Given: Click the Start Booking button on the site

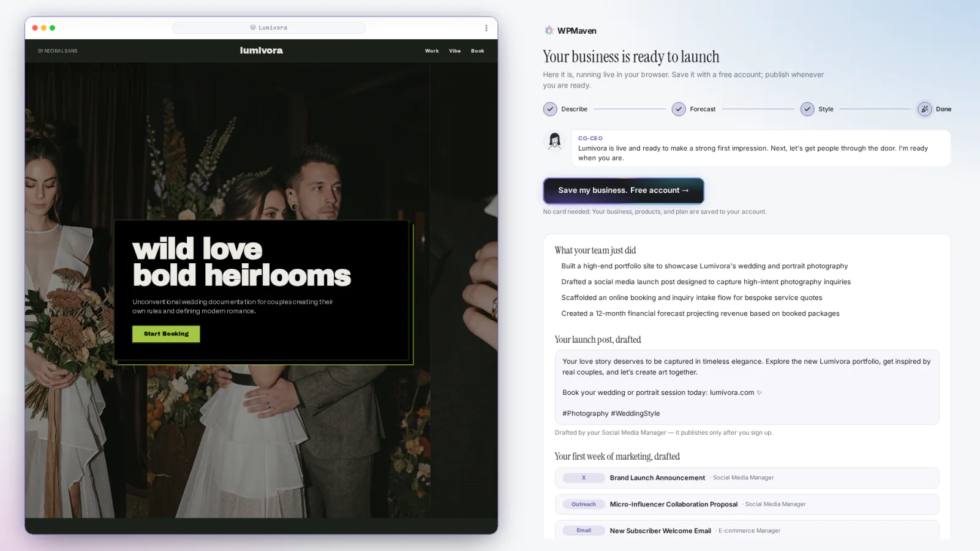Looking at the screenshot, I should point(166,334).
